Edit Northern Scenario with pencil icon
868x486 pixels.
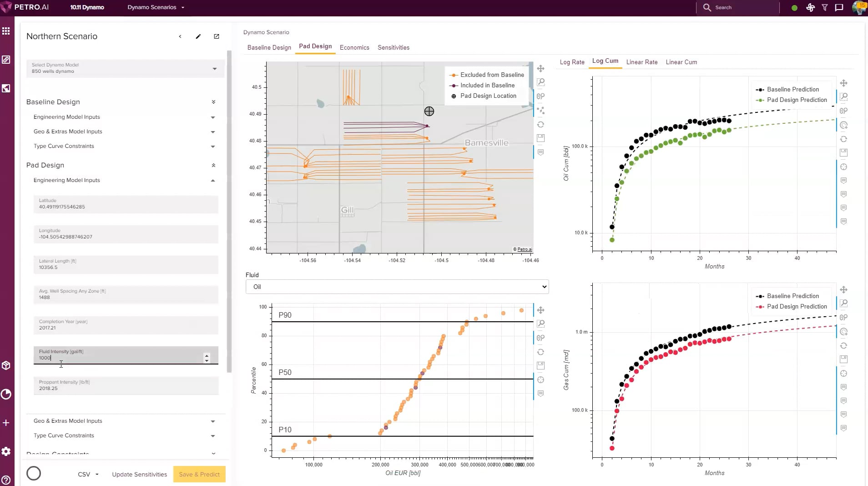[198, 36]
